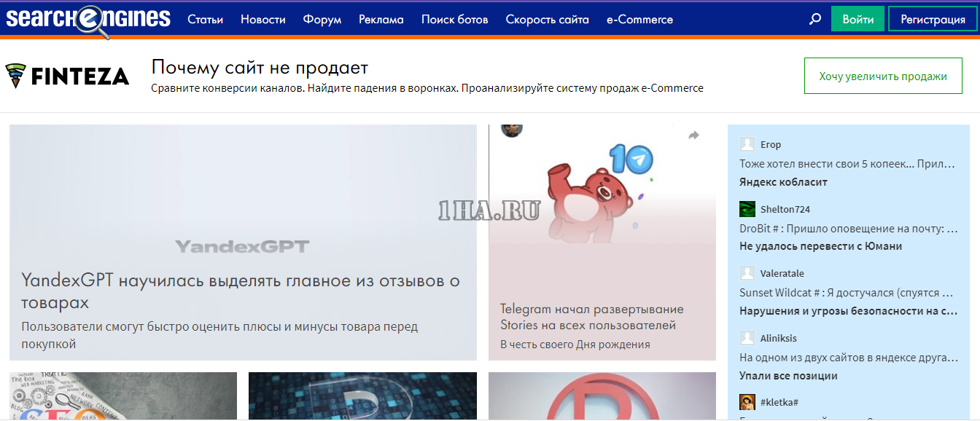Click the round author avatar above the Telegram image
980x421 pixels.
click(512, 130)
